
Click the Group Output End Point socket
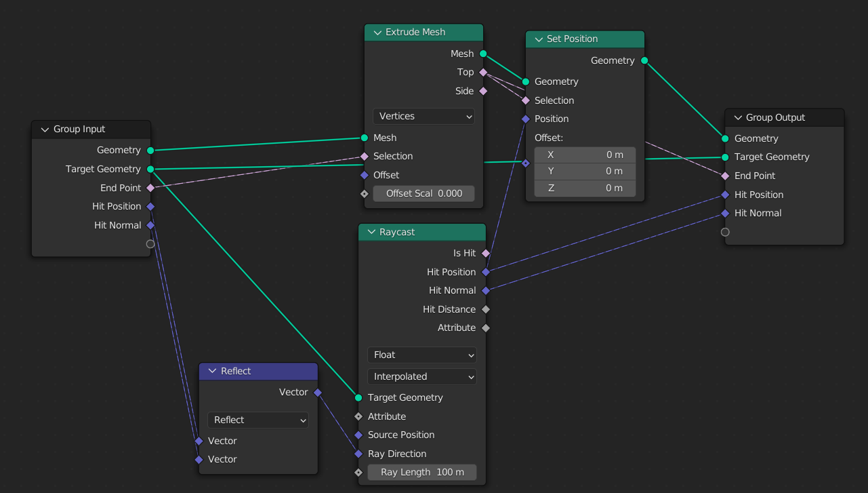click(x=725, y=176)
